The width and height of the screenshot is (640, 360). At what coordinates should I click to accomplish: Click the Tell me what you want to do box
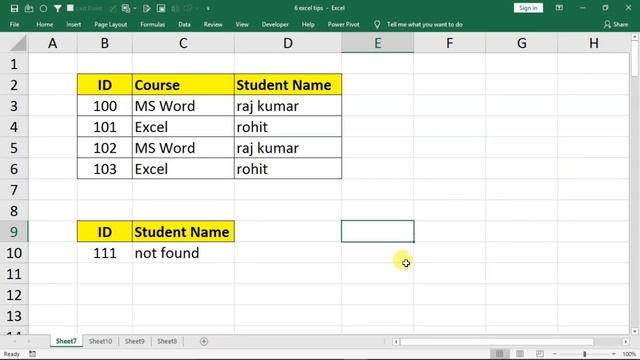pyautogui.click(x=424, y=24)
